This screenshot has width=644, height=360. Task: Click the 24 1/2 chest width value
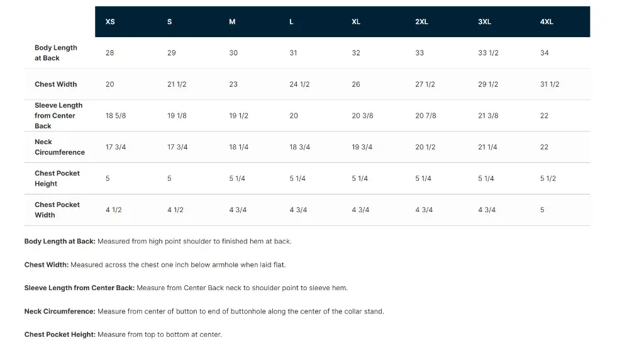click(x=299, y=84)
